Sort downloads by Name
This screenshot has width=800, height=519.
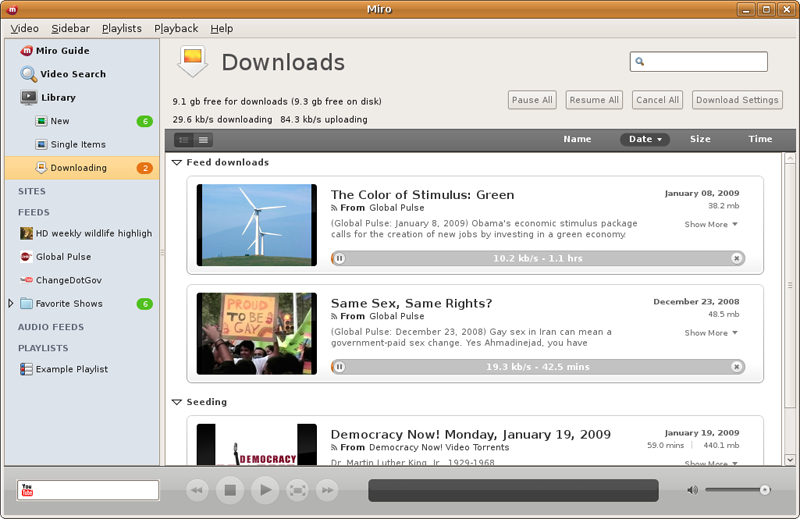577,139
